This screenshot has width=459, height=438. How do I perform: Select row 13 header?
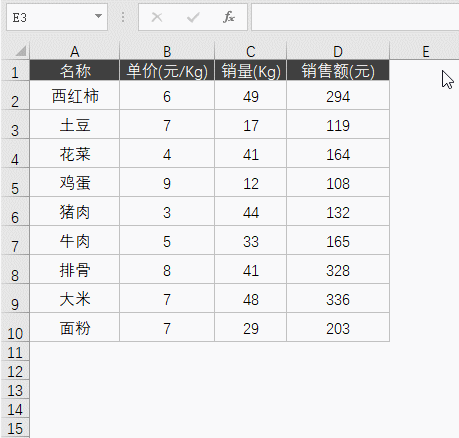tap(15, 389)
